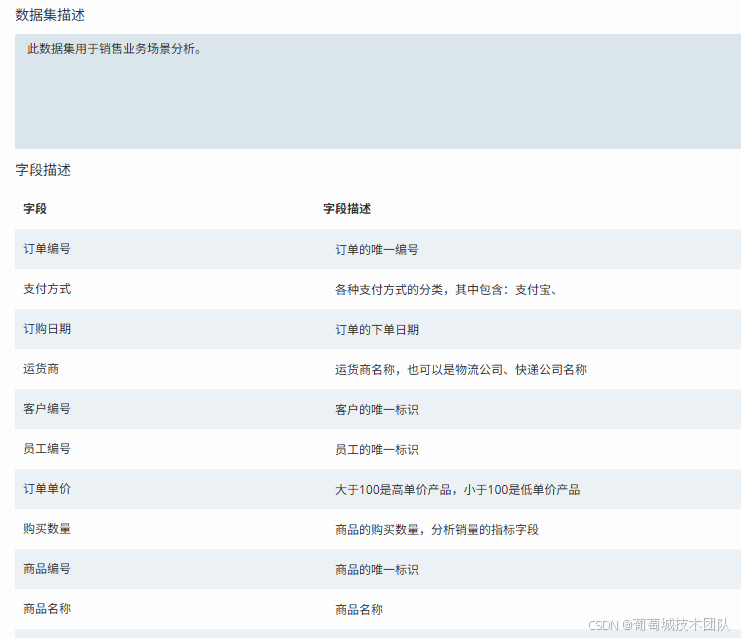
Task: Select the '购买数量' field cell
Action: tap(47, 529)
